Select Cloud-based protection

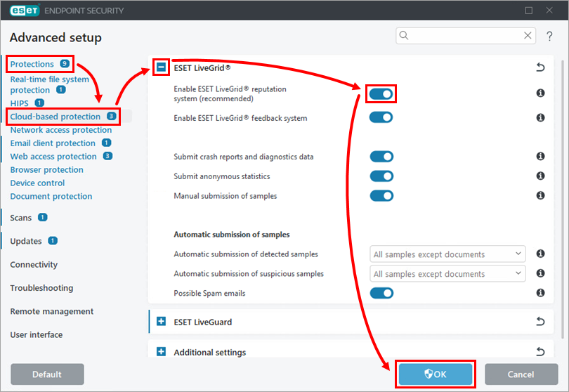click(55, 117)
